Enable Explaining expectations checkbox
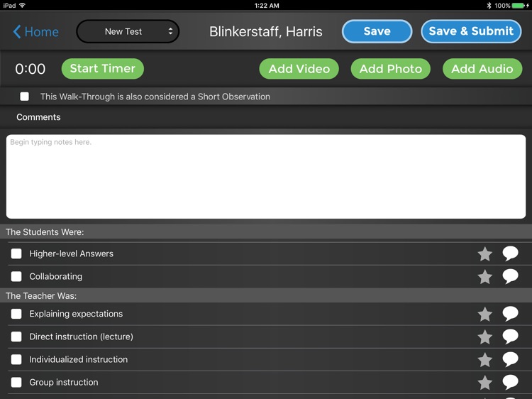The height and width of the screenshot is (399, 532). 16,314
